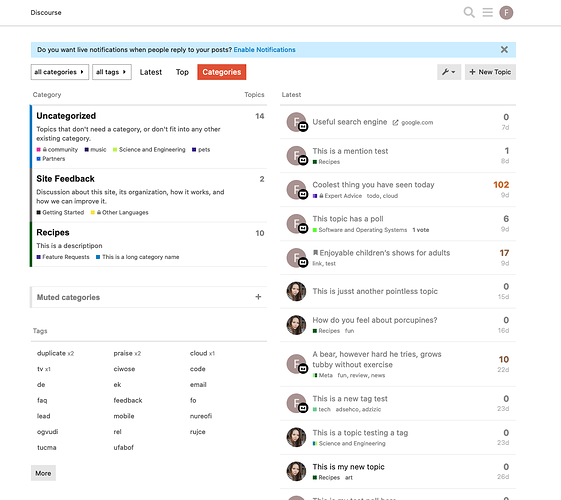
Task: Expand the all categories dropdown
Action: [x=59, y=72]
